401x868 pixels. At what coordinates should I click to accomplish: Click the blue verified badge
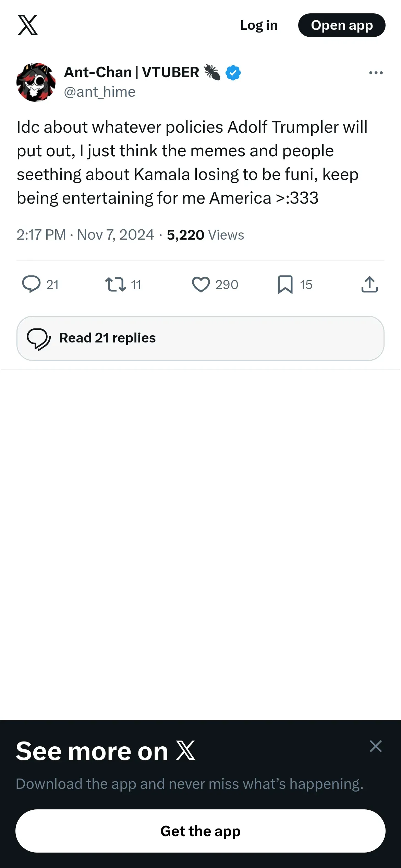pos(233,73)
